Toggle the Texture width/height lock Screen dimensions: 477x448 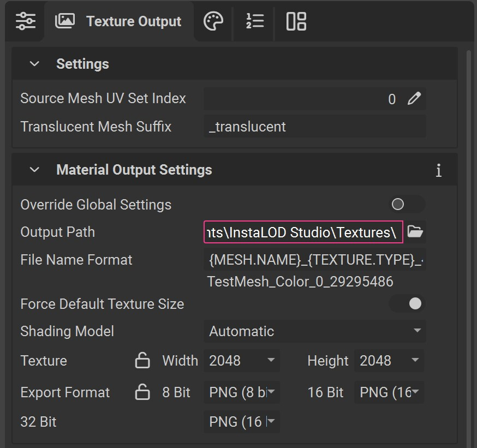click(142, 361)
